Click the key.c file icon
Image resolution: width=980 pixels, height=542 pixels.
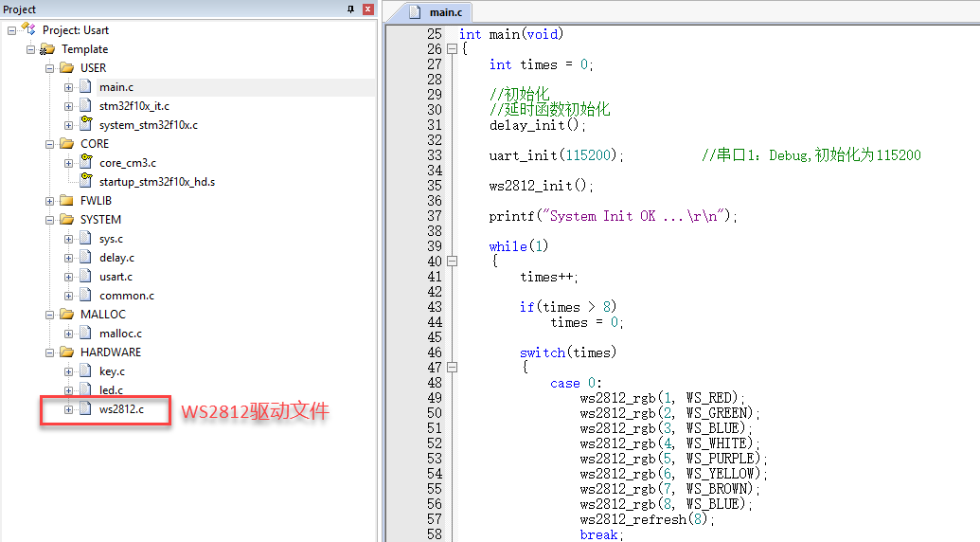[x=85, y=370]
